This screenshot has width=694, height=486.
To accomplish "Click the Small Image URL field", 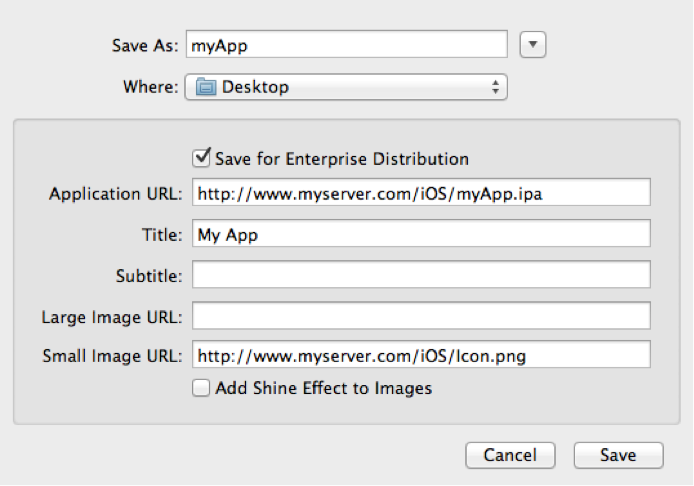I will click(x=420, y=355).
